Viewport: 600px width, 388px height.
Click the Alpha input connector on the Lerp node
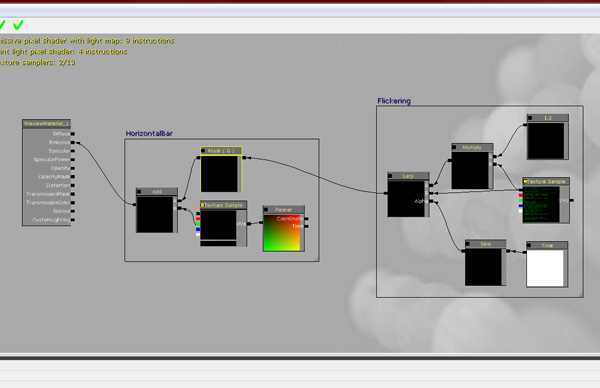431,201
